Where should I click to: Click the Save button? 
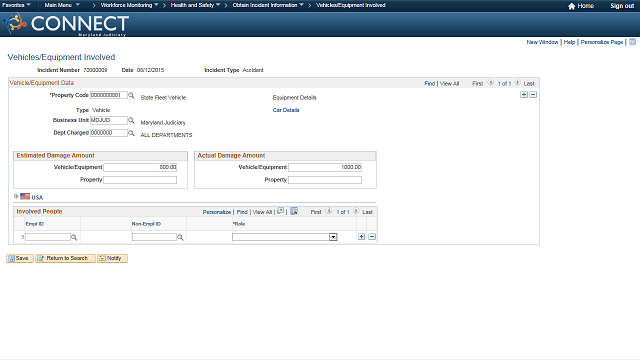pos(20,258)
